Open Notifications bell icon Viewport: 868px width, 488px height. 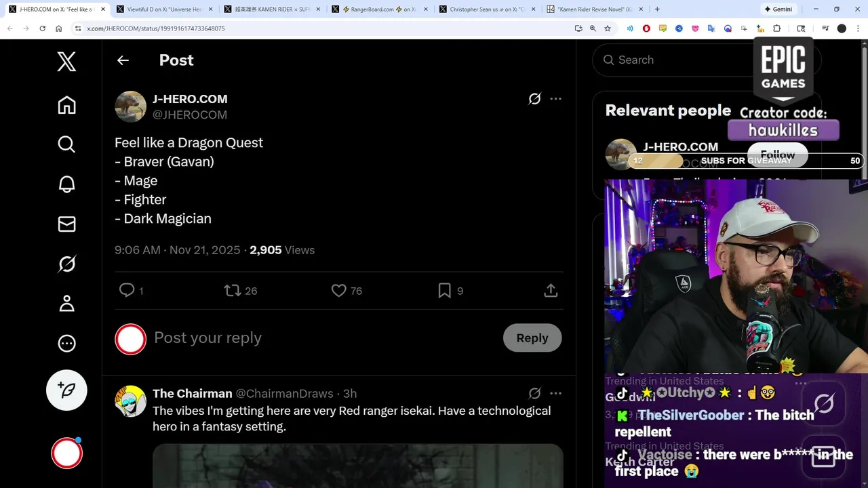[66, 184]
